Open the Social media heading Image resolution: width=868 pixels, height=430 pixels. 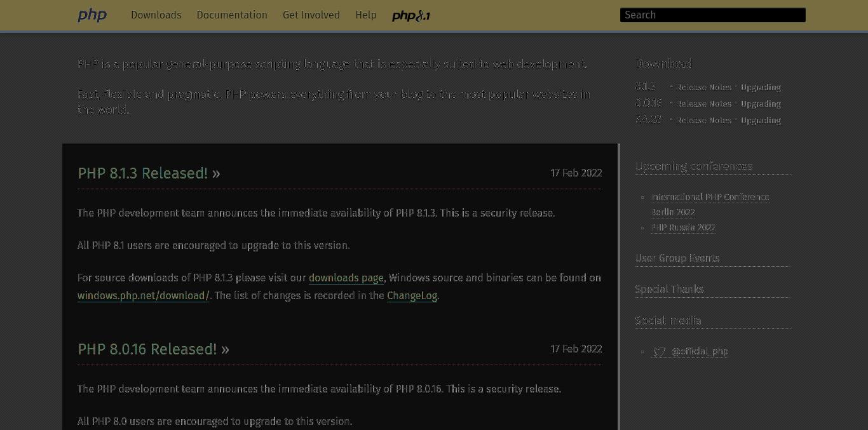(x=668, y=321)
